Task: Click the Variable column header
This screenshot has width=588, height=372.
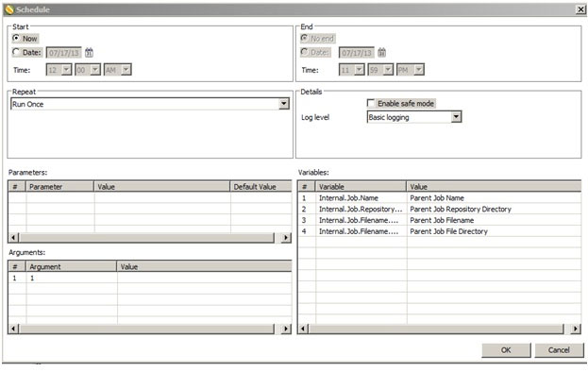Action: coord(361,186)
